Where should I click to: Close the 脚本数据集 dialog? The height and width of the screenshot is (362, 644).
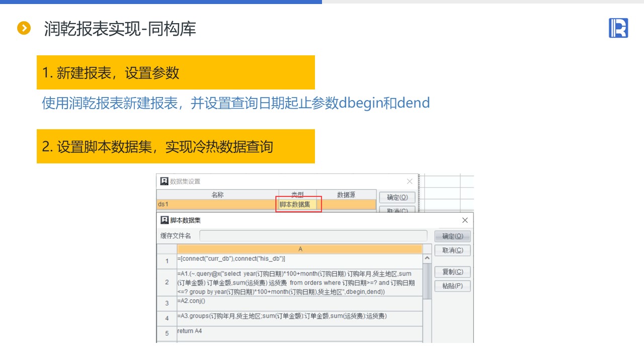[465, 220]
